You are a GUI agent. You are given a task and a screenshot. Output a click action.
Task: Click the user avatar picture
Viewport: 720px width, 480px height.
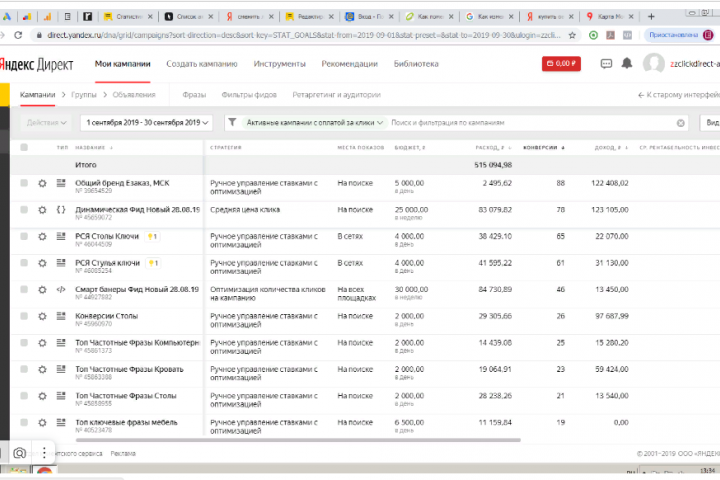click(654, 63)
